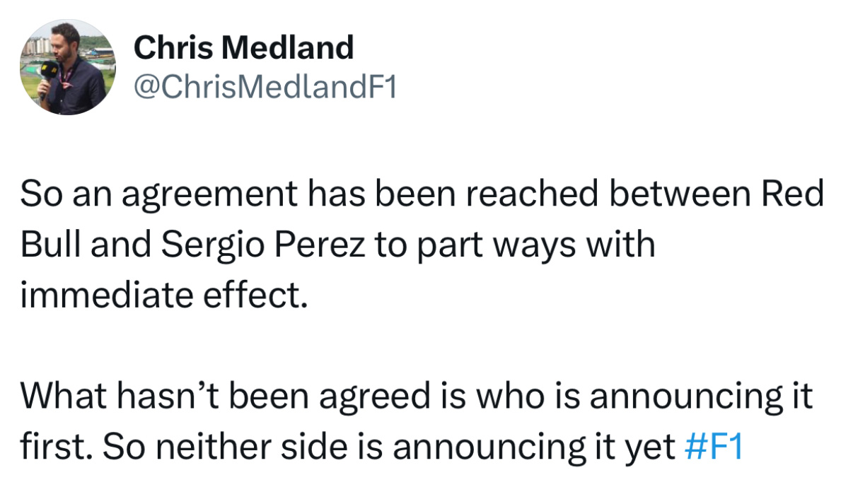Click the Chris Medland display name
This screenshot has height=504, width=853.
[243, 48]
